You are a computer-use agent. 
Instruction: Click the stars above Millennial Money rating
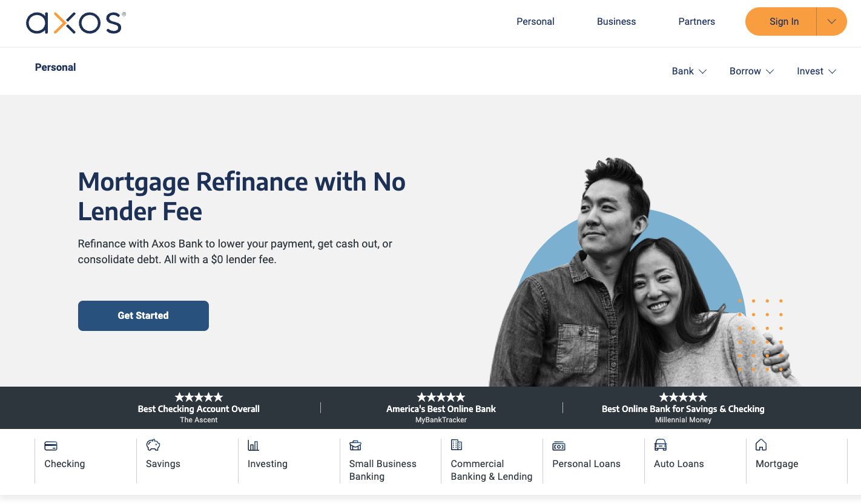coord(683,397)
